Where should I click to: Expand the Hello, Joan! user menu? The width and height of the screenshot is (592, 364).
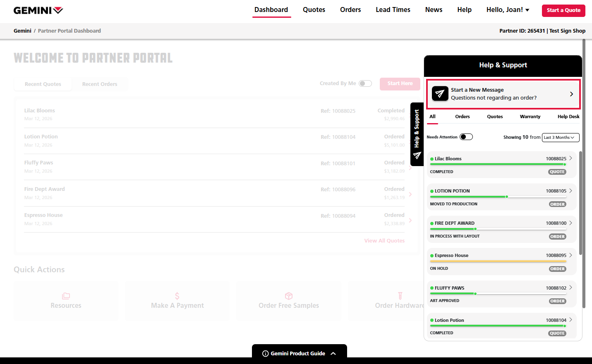[508, 10]
